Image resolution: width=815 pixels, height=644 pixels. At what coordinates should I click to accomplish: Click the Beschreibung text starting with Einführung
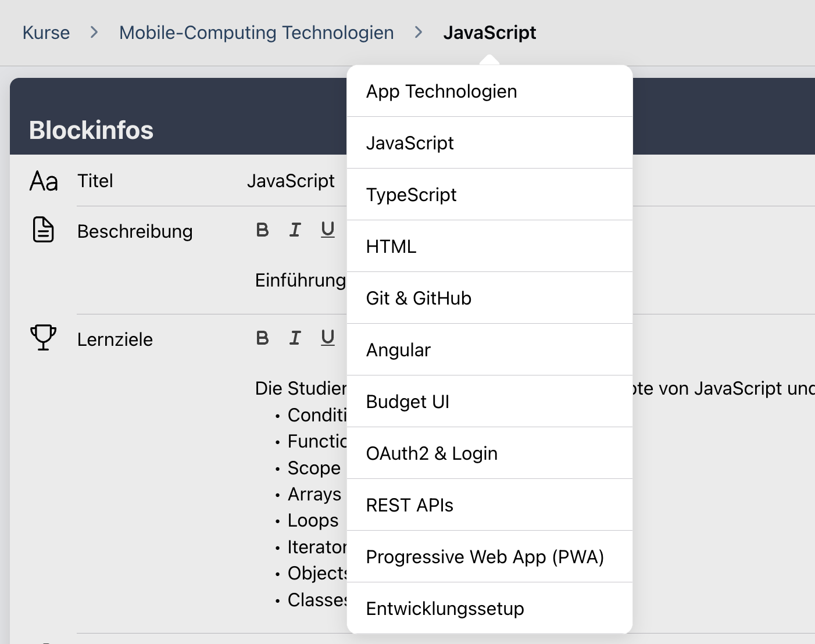coord(301,280)
